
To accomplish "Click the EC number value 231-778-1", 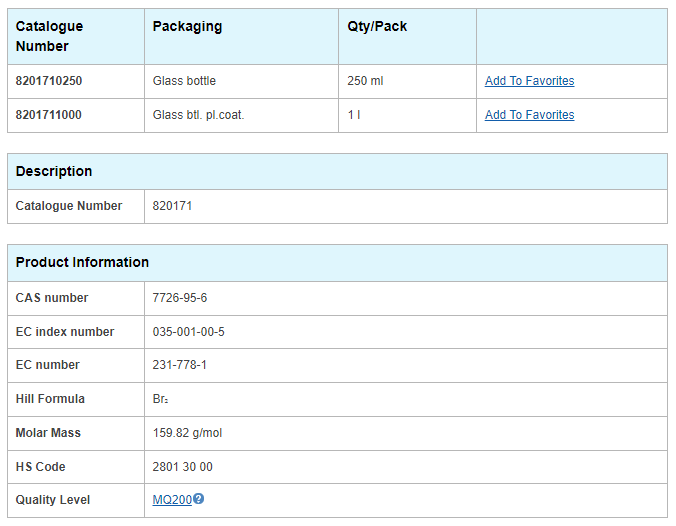I will coord(179,365).
